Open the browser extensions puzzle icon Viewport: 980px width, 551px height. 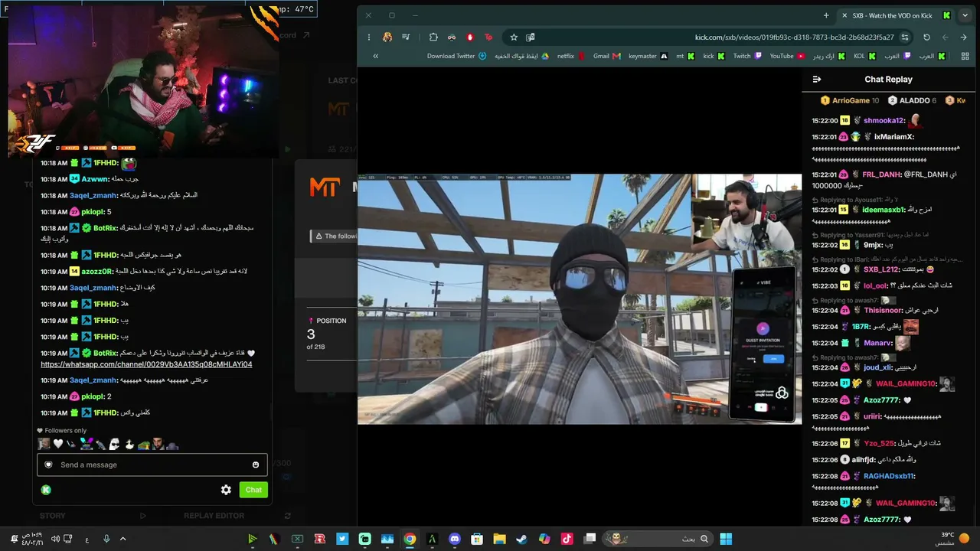[433, 37]
